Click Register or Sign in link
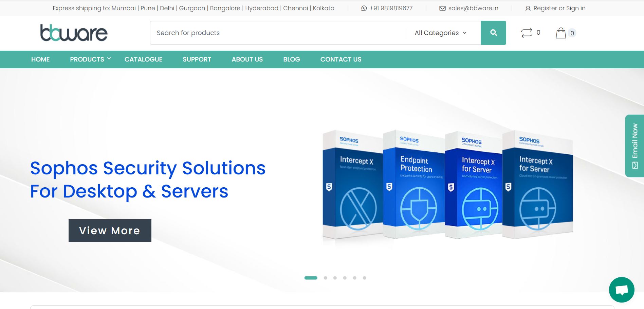644x309 pixels. 559,8
